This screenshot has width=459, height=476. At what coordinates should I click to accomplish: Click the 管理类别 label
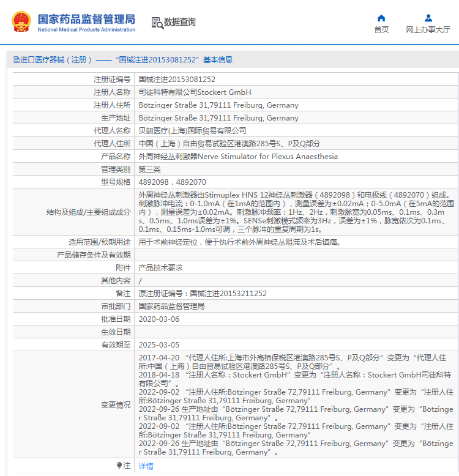pyautogui.click(x=116, y=169)
